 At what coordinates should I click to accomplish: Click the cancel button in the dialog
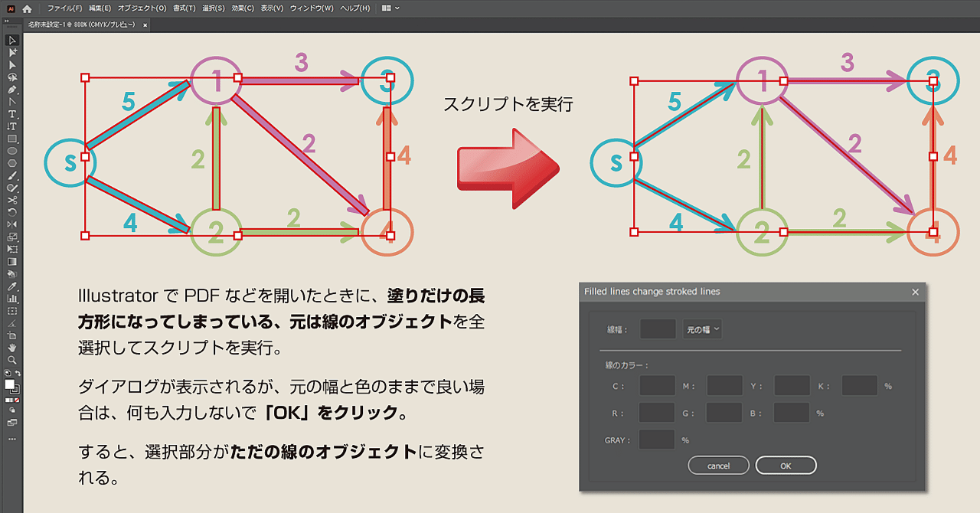tap(718, 465)
